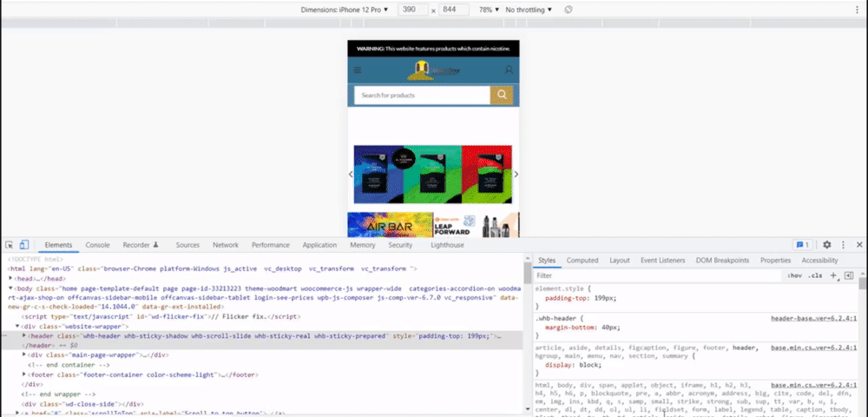The width and height of the screenshot is (868, 417).
Task: Toggle the device toolbar icon
Action: [x=24, y=245]
